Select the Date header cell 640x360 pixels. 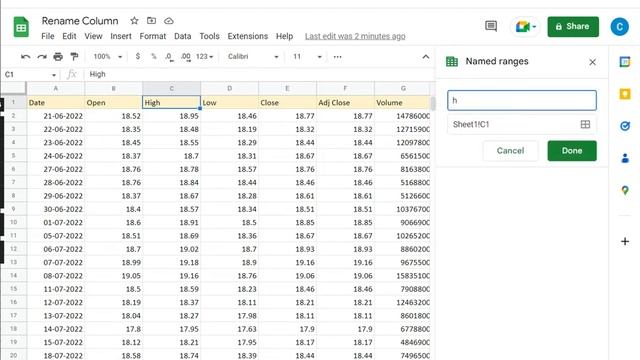tap(56, 102)
